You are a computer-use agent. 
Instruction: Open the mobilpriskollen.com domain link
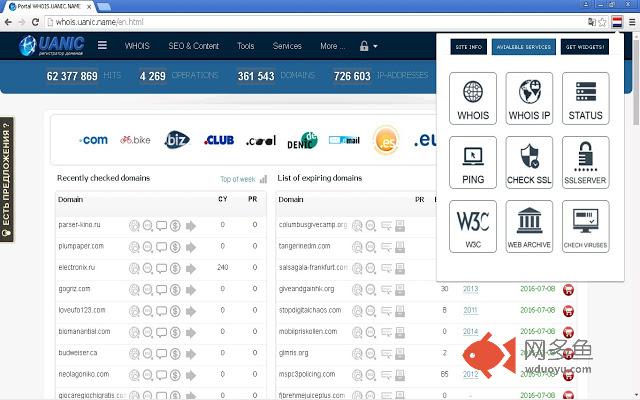coord(308,331)
